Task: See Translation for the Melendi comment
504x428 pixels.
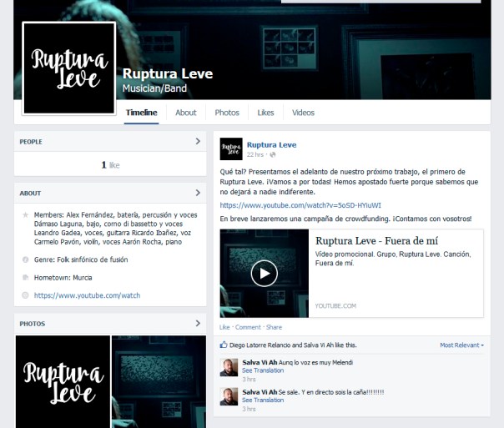Action: (263, 370)
